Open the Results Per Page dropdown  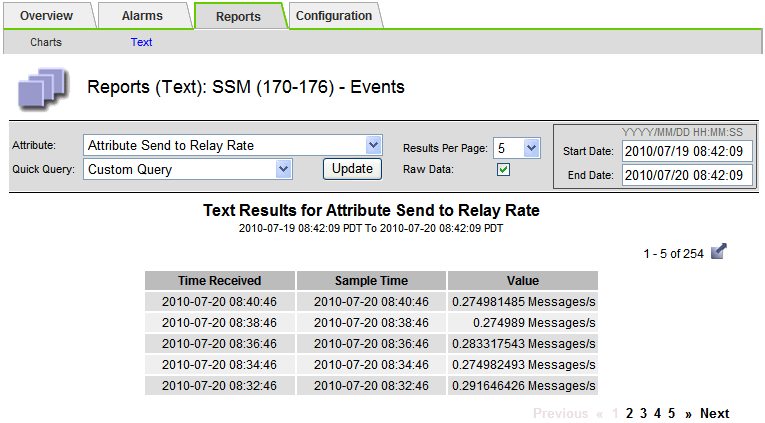pos(517,148)
